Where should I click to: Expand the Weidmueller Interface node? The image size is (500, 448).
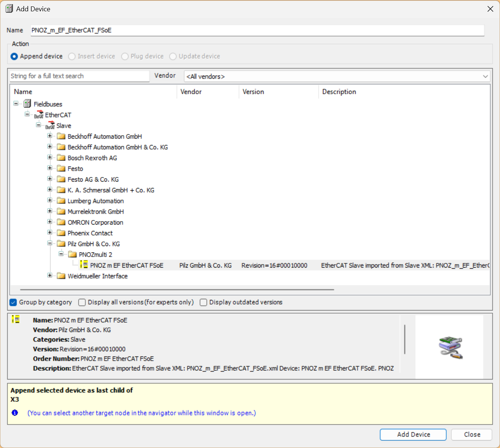pos(50,275)
